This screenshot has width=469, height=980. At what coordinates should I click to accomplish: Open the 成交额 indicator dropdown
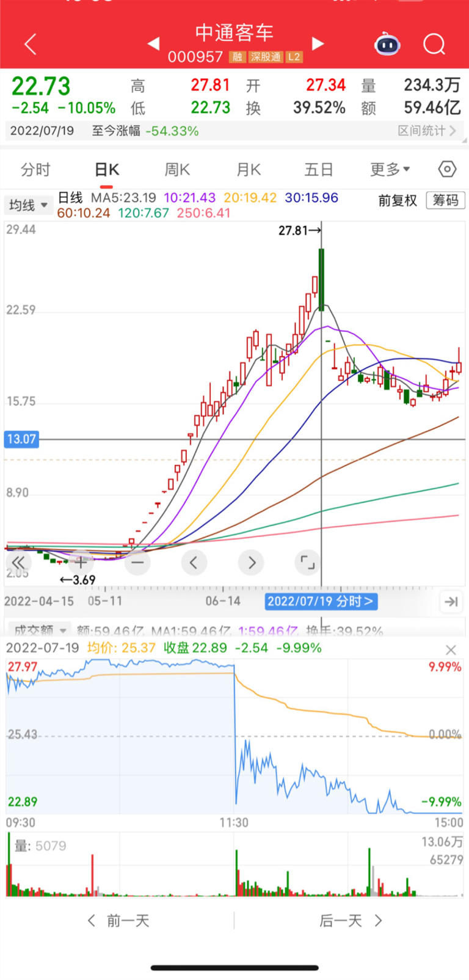[x=39, y=630]
